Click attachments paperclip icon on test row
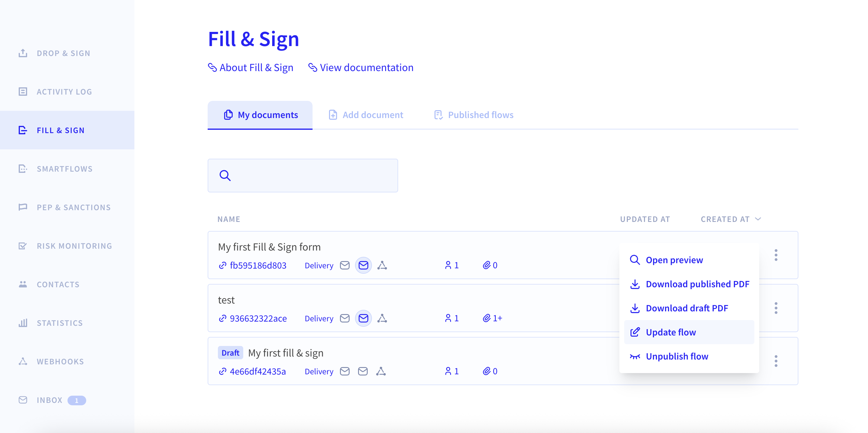The width and height of the screenshot is (868, 433). (486, 318)
